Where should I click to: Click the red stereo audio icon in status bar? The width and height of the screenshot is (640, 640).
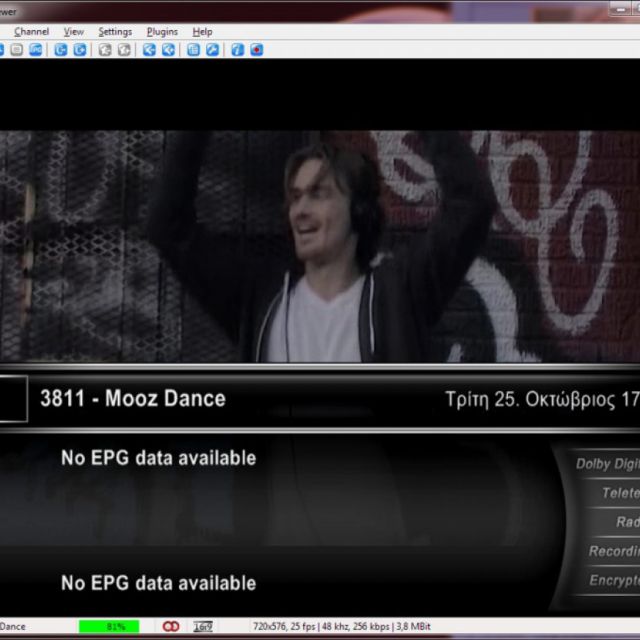(171, 626)
